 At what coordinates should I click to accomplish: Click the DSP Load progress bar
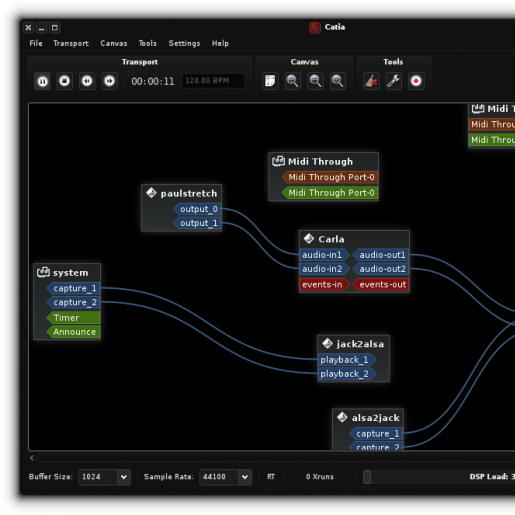point(439,477)
